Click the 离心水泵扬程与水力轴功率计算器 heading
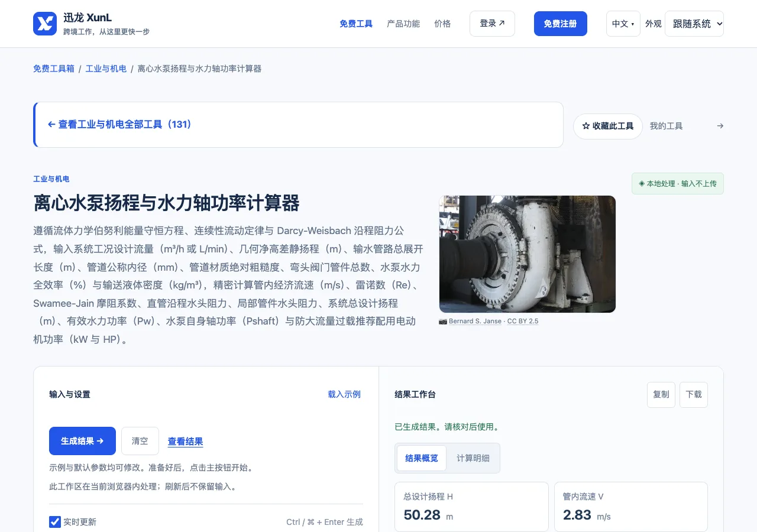 coord(166,203)
